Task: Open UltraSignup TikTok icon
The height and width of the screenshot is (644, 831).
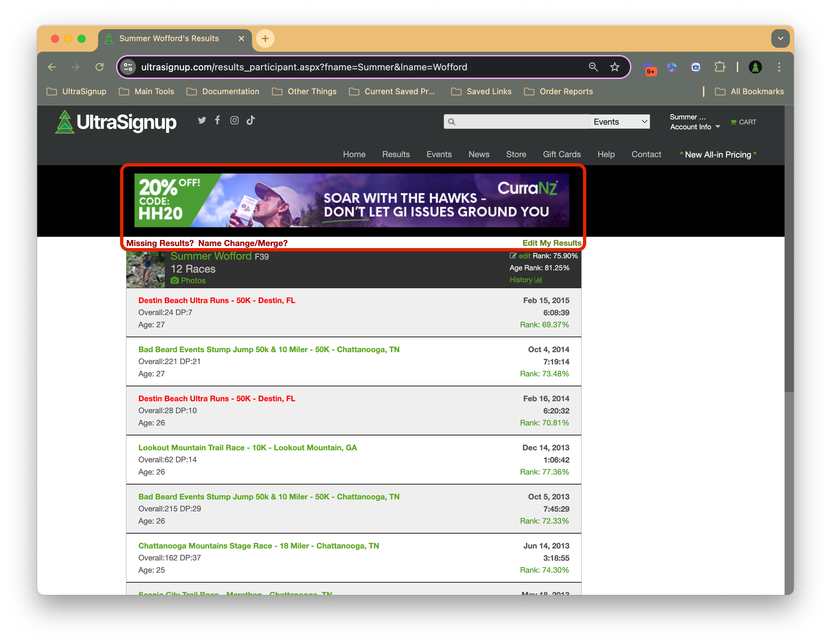Action: click(x=251, y=120)
